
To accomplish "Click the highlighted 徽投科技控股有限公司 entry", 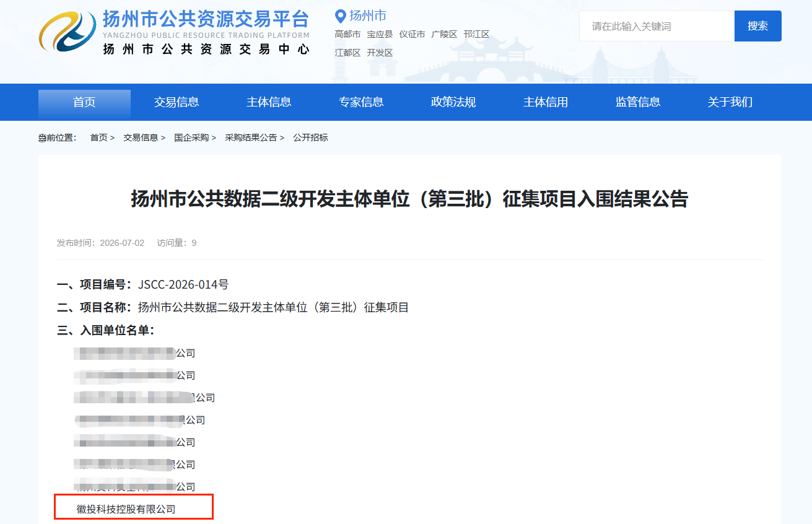I will 126,509.
